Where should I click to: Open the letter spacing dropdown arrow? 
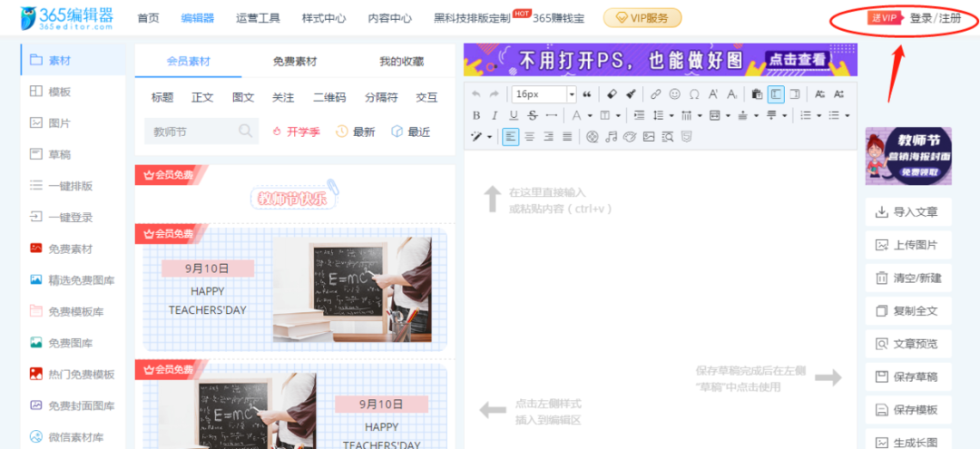coord(700,116)
